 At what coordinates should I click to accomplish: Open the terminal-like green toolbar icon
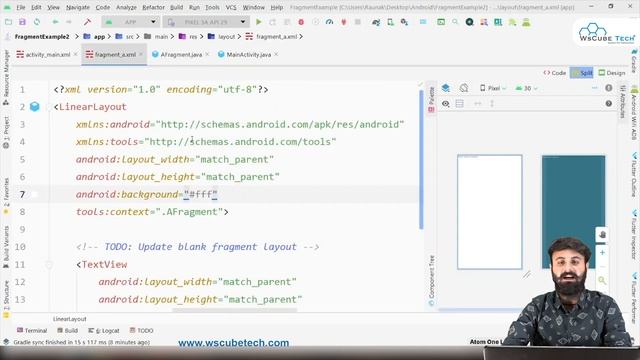[441, 22]
